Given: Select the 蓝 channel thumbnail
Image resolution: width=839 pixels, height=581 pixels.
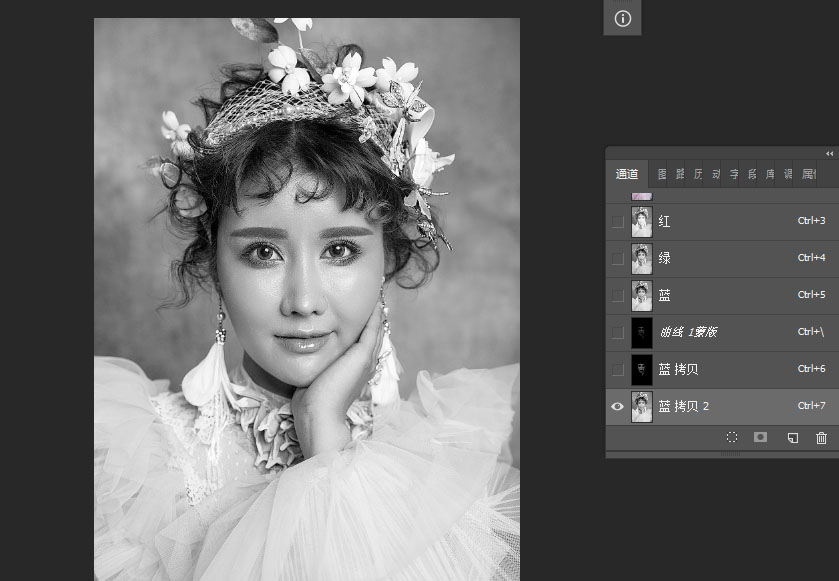Looking at the screenshot, I should (x=642, y=295).
